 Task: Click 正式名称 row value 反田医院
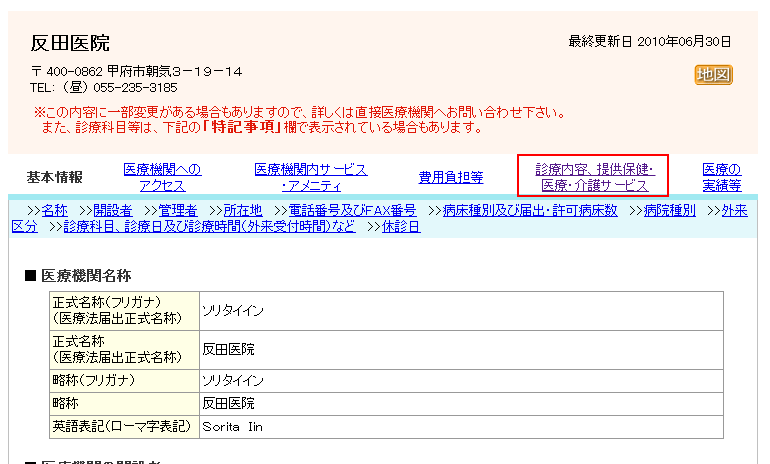tap(461, 350)
